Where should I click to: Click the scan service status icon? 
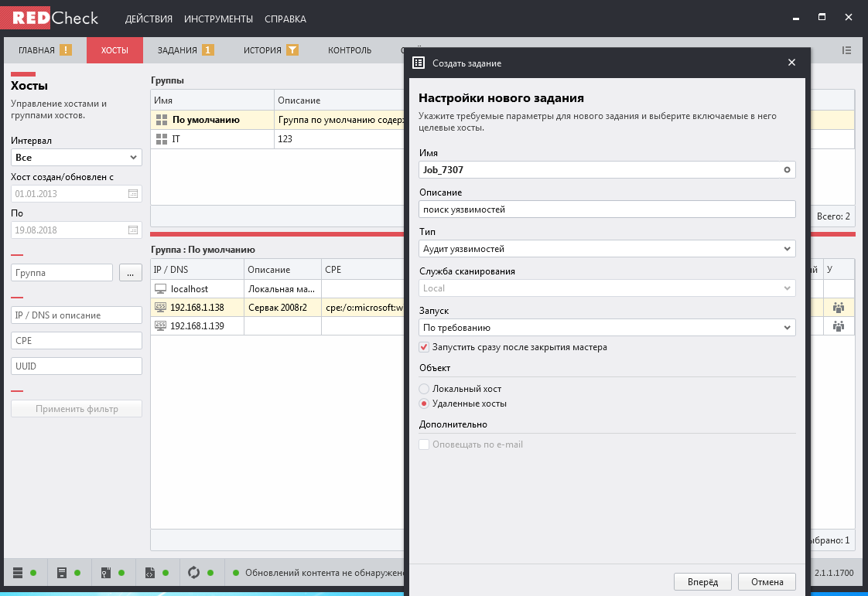pyautogui.click(x=61, y=573)
